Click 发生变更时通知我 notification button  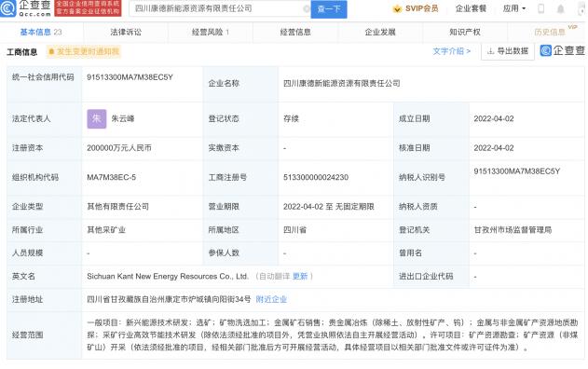84,51
